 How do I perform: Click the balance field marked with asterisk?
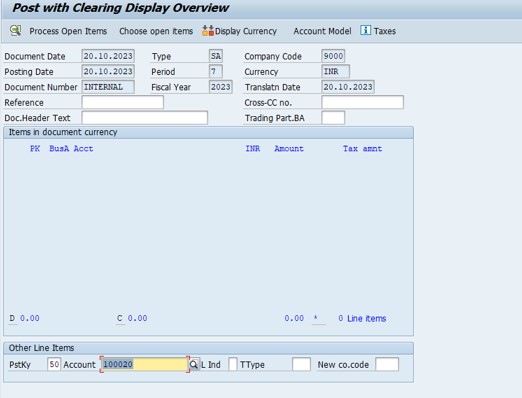[x=319, y=318]
